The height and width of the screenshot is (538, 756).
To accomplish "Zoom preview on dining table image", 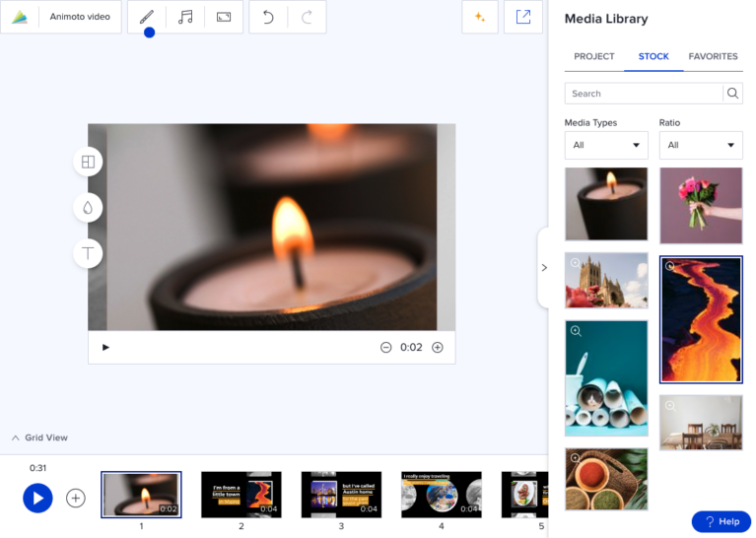I will point(670,406).
